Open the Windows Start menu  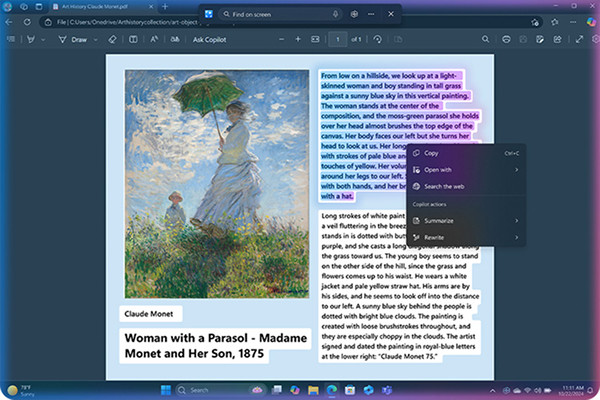pyautogui.click(x=166, y=390)
